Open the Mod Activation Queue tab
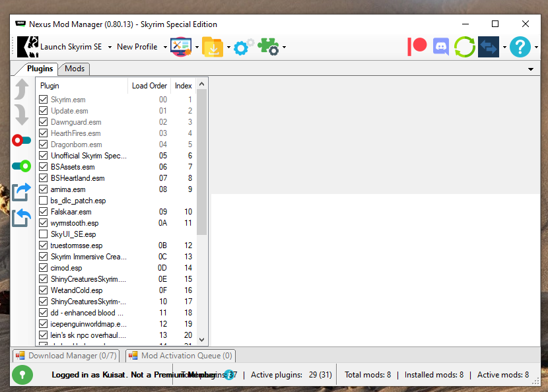This screenshot has width=548, height=392. (180, 356)
